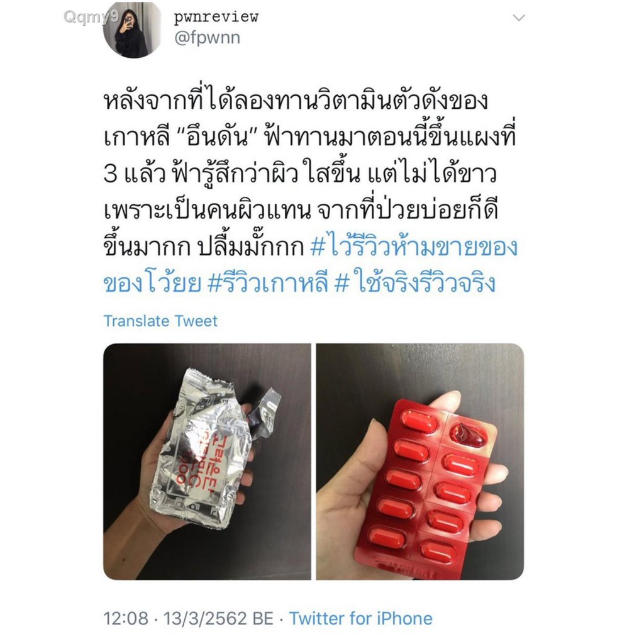Open the hashtag #ไว้รีวิวห้ามขายของ
This screenshot has height=644, width=644.
(x=414, y=247)
